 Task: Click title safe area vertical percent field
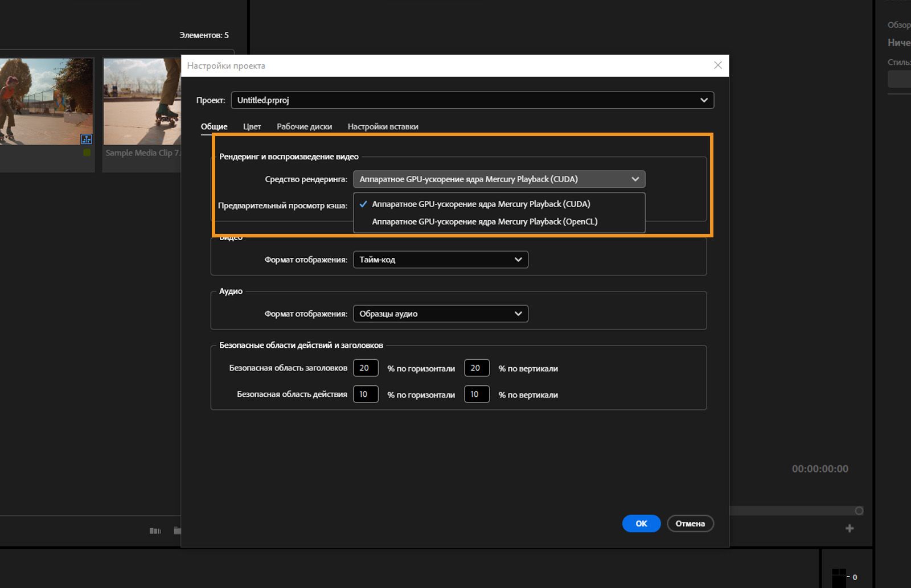point(477,368)
